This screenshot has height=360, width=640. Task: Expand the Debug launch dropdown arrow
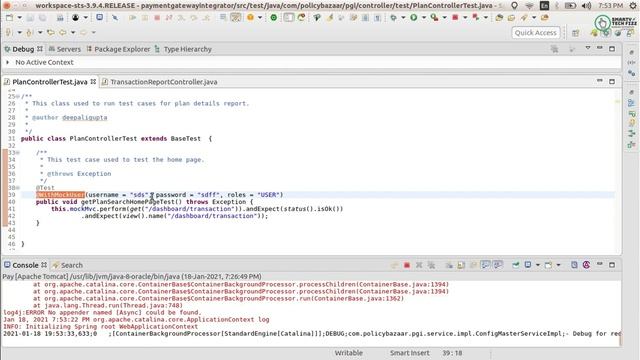403,18
